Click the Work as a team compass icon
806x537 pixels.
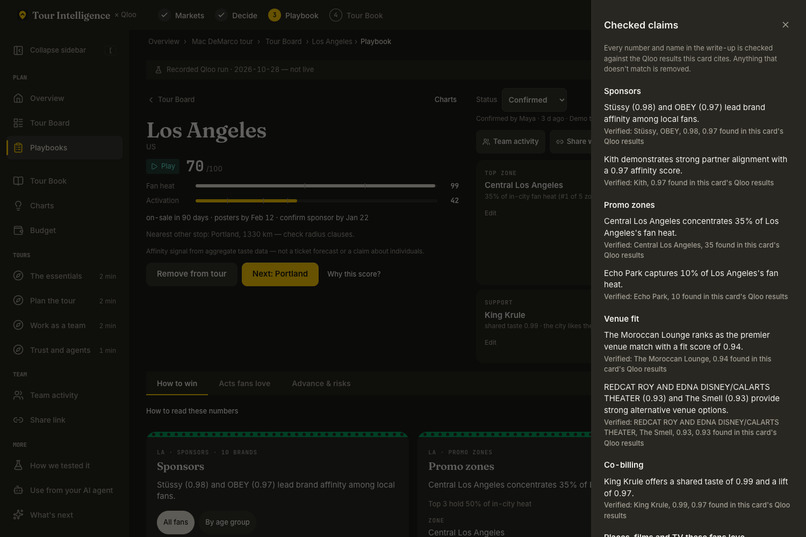[x=19, y=325]
